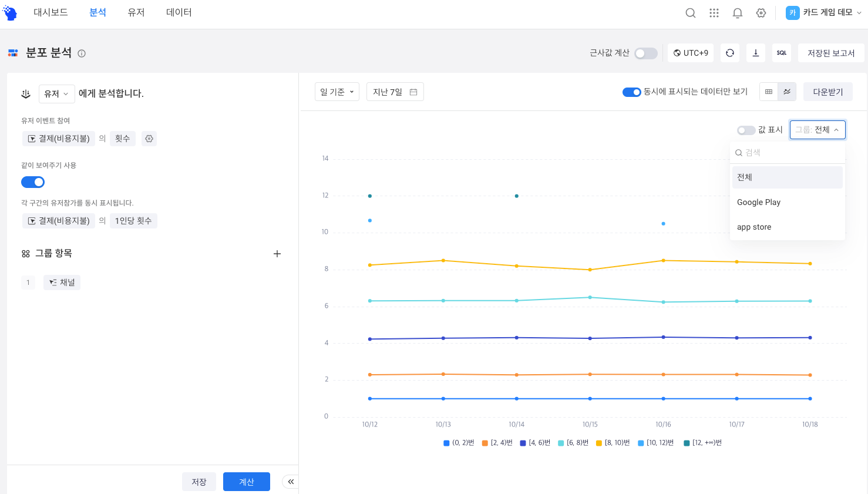The image size is (868, 494).
Task: Add group item with plus icon
Action: coord(277,254)
